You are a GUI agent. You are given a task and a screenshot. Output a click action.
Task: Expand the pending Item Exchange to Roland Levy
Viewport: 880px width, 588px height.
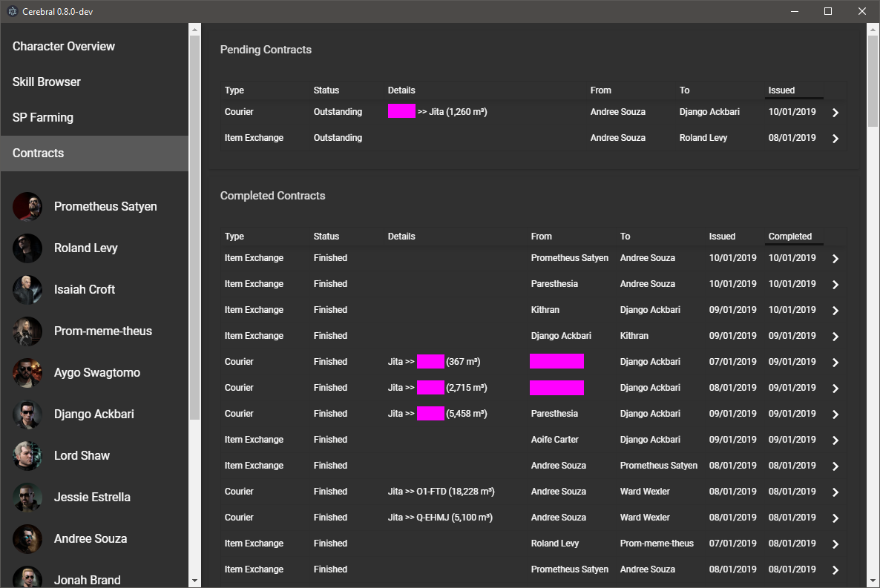835,138
